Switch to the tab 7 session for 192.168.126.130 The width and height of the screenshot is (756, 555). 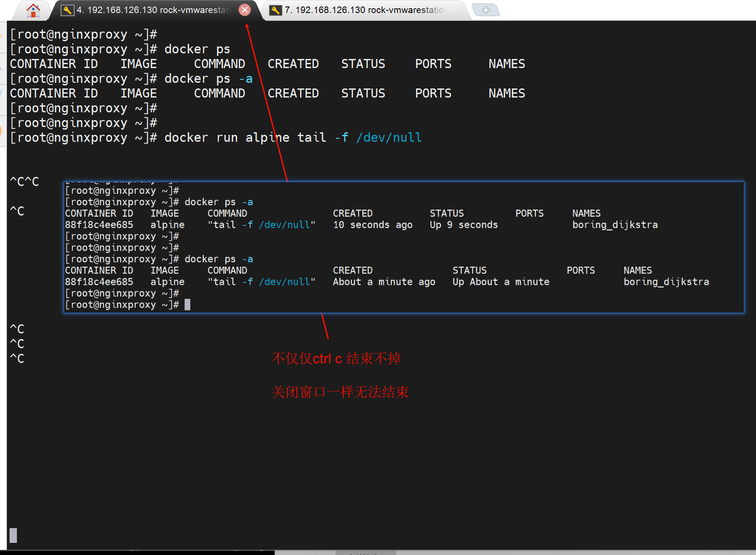(x=364, y=10)
